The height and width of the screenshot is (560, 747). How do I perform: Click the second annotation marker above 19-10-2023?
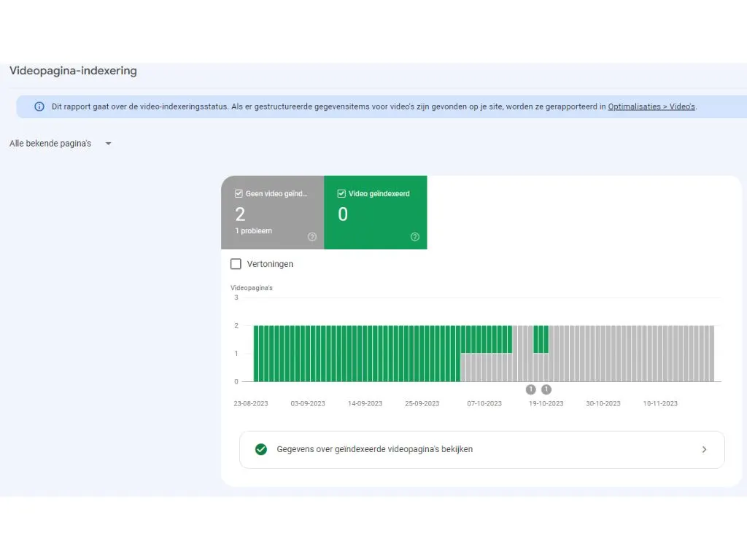click(x=546, y=389)
